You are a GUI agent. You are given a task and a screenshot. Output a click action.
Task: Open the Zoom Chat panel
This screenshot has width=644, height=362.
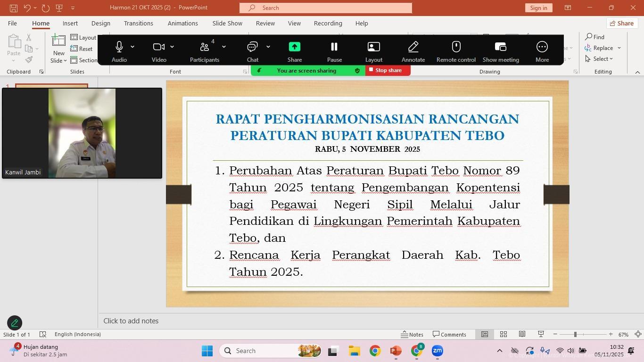[x=252, y=47]
